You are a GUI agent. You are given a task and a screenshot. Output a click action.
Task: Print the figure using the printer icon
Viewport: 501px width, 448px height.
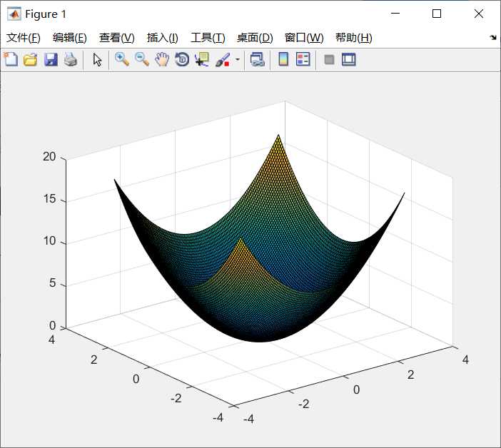point(71,59)
